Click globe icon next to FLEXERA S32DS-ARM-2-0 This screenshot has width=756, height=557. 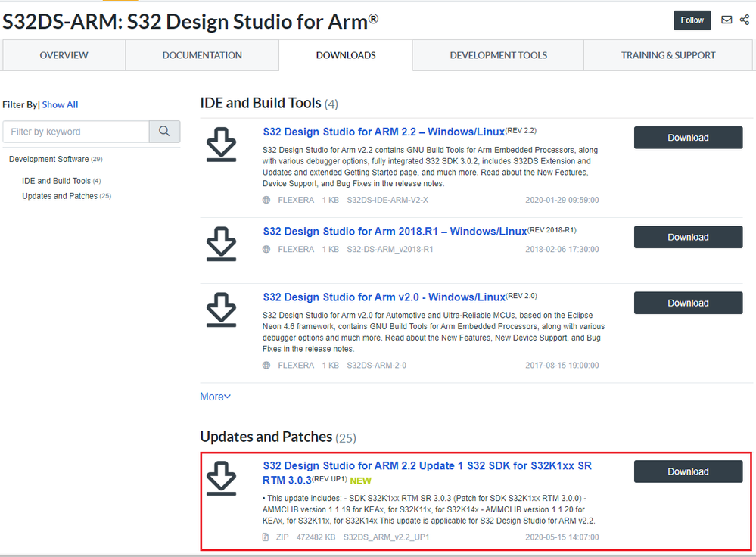coord(266,365)
